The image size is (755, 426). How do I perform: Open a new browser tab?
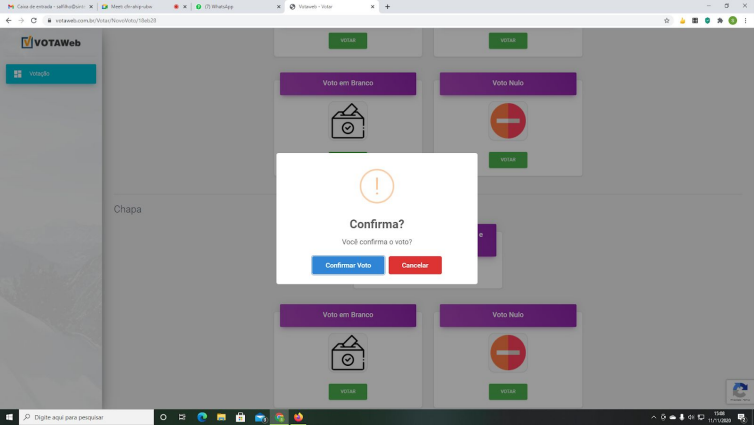(x=388, y=6)
